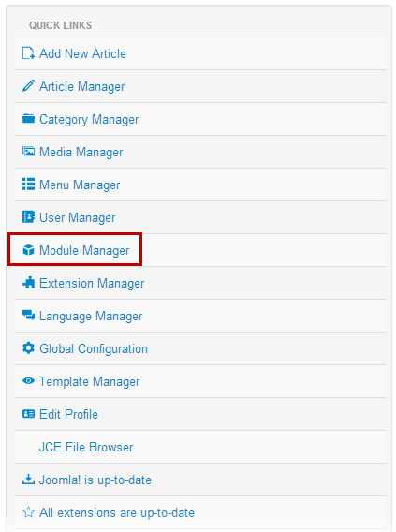The image size is (396, 532).
Task: Click the Add New Article page icon
Action: 28,53
